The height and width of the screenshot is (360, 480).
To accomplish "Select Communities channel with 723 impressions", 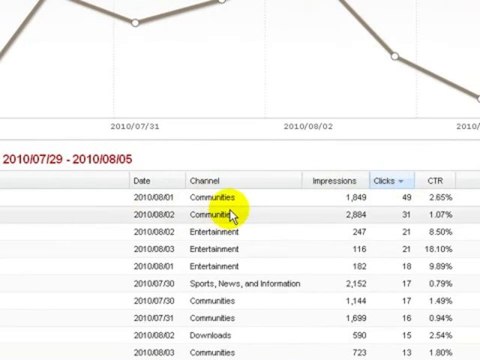I will 212,353.
